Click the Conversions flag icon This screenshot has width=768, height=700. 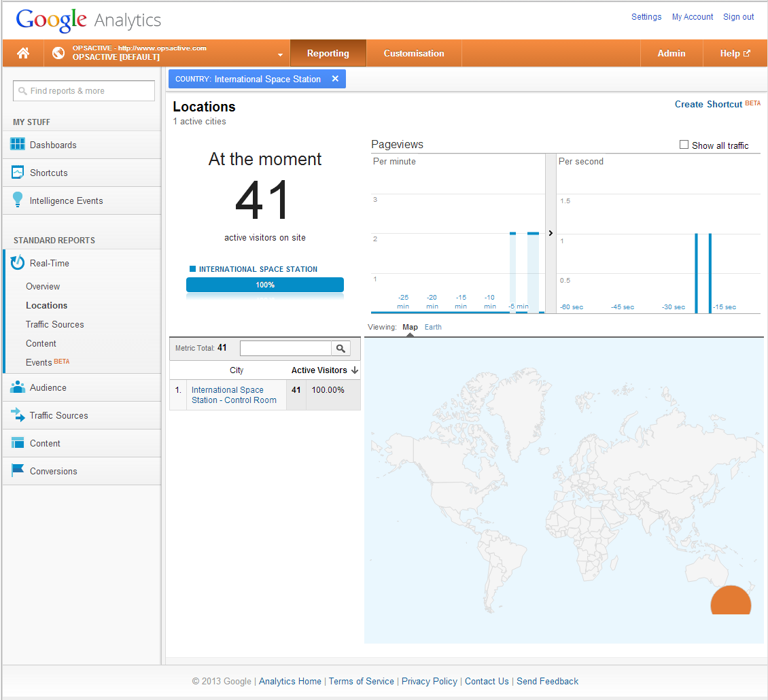[x=18, y=470]
